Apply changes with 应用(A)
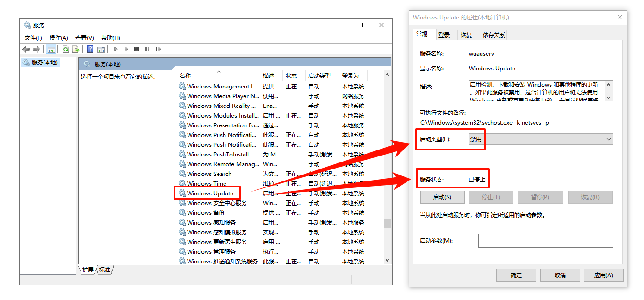This screenshot has width=644, height=300. pos(603,275)
